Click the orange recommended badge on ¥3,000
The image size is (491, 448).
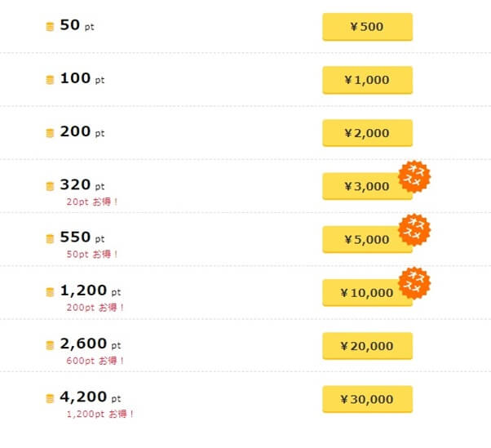(414, 176)
